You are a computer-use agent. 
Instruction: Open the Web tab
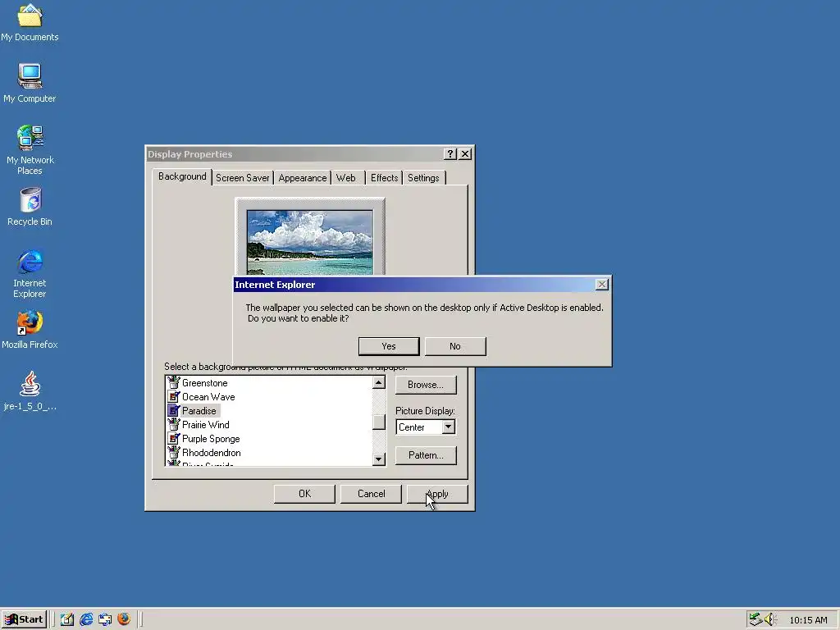click(x=346, y=178)
